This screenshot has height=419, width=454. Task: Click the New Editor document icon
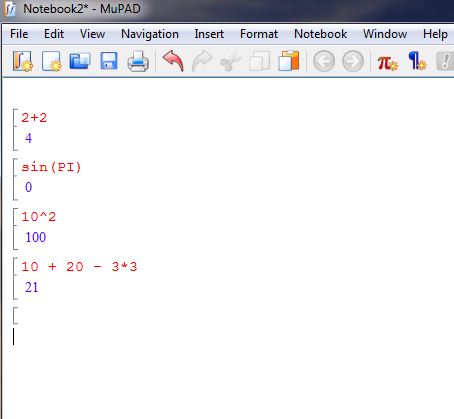(x=52, y=61)
